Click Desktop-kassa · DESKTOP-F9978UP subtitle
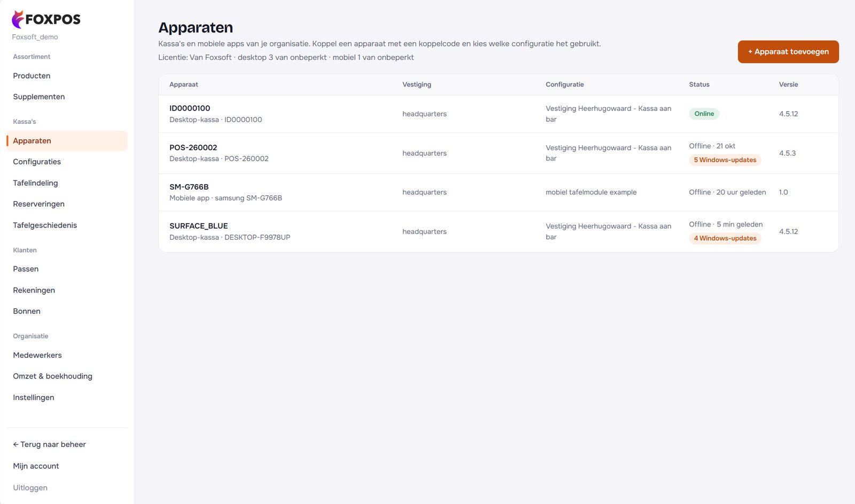The height and width of the screenshot is (504, 855). [230, 238]
